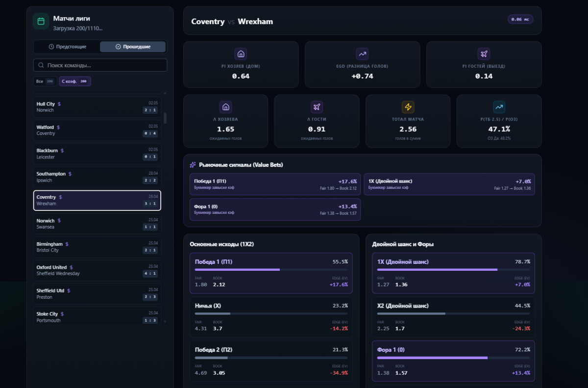Open the Norwich vs Swansea match
Viewport: 588px width, 388px height.
click(97, 224)
